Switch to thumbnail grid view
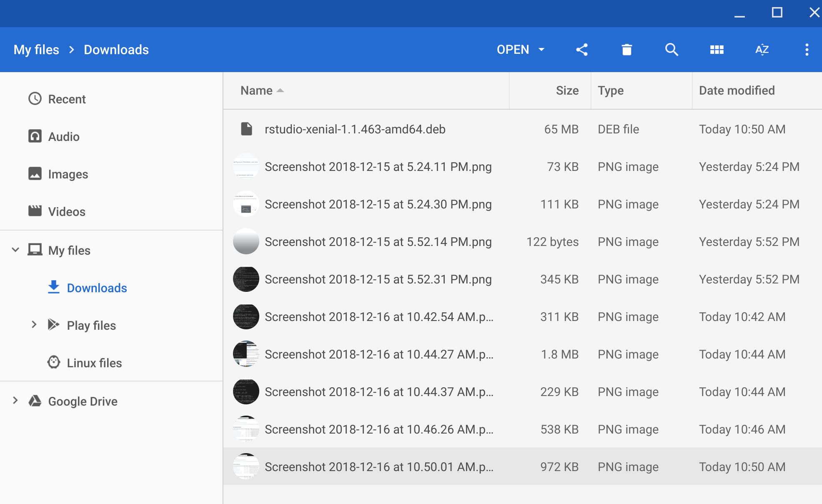Viewport: 822px width, 504px height. 717,50
